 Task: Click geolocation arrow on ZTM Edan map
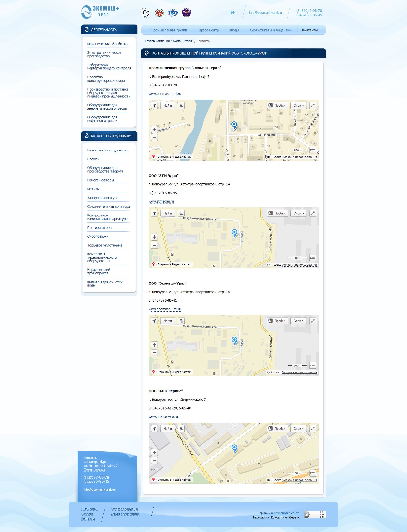[x=154, y=213]
